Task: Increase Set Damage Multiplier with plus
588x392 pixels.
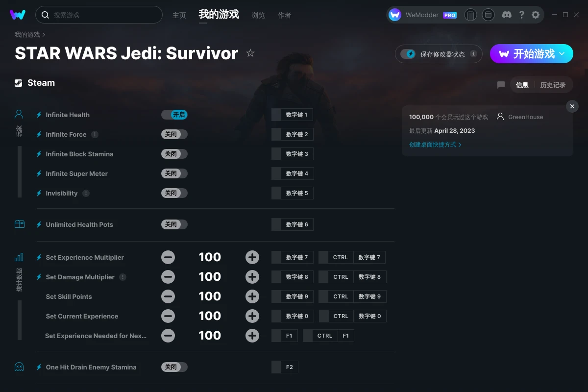Action: coord(252,277)
